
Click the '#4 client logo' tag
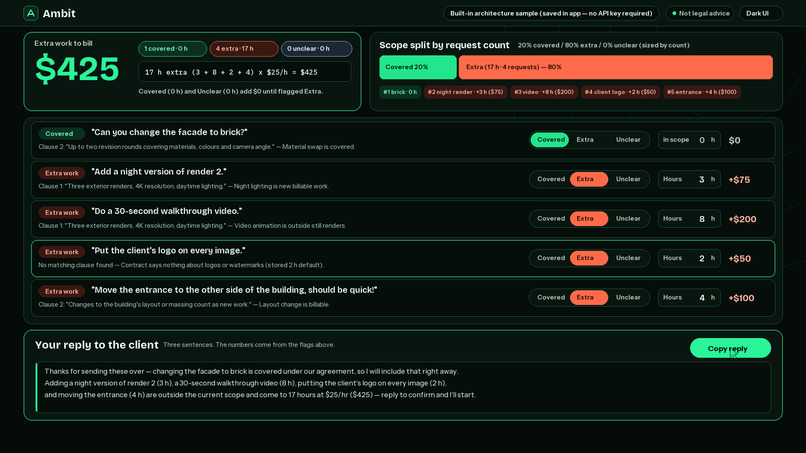pos(620,92)
